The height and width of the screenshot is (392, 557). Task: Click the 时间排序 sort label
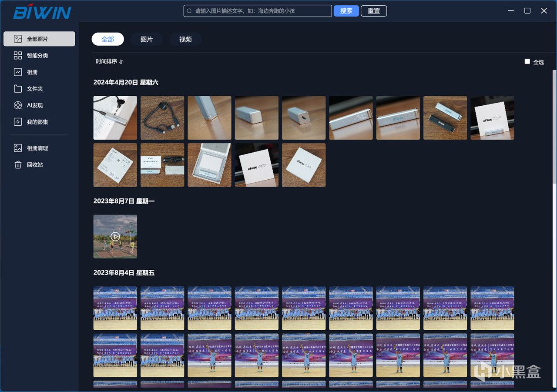click(107, 61)
